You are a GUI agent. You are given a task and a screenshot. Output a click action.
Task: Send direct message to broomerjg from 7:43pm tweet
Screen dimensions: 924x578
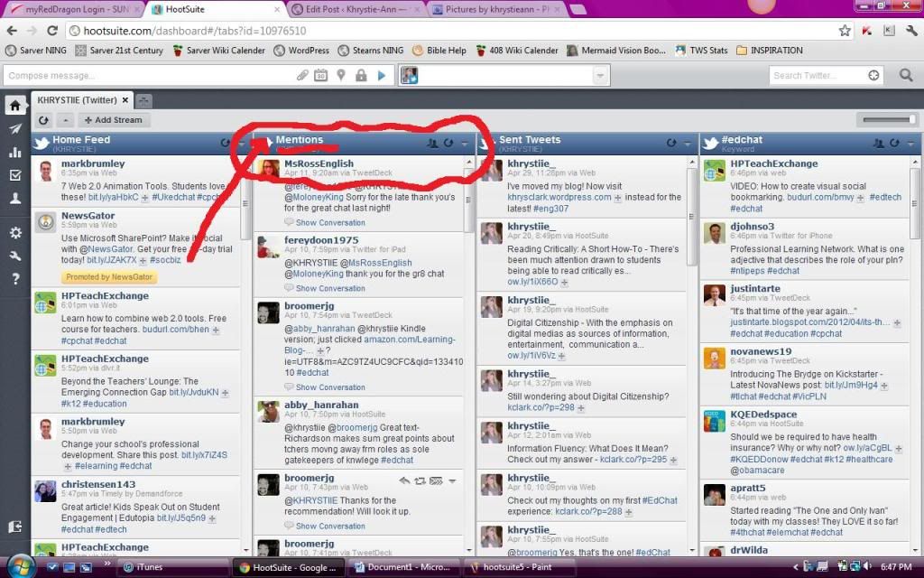tap(436, 480)
